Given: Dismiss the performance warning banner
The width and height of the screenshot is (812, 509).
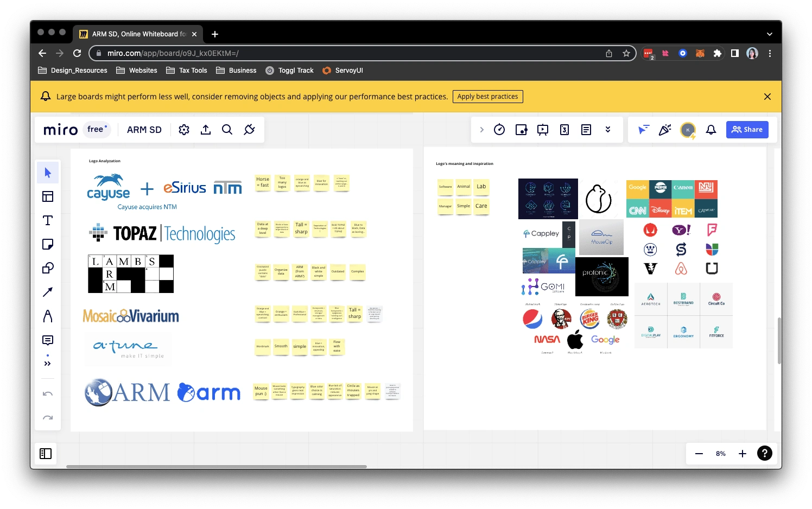Looking at the screenshot, I should (767, 97).
